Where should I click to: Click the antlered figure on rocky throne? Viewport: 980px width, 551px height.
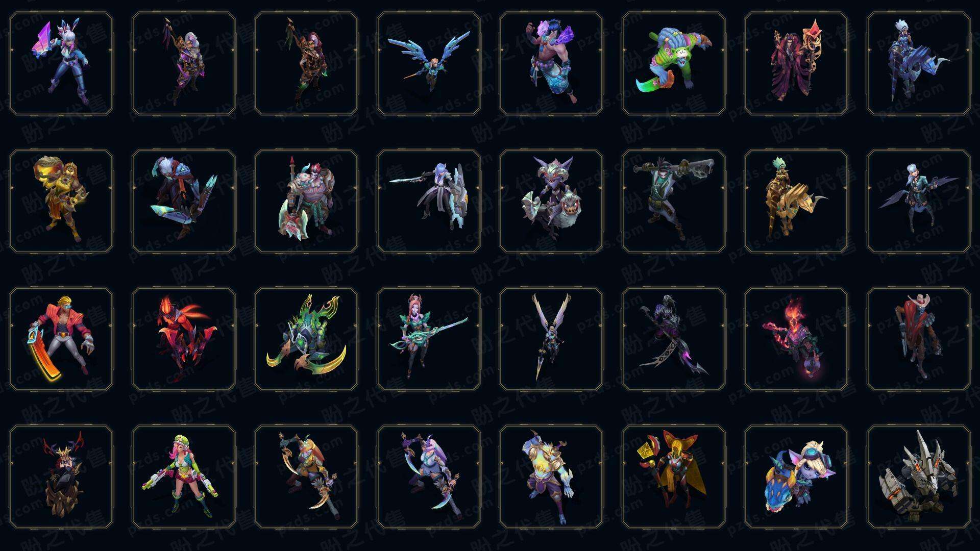click(61, 477)
